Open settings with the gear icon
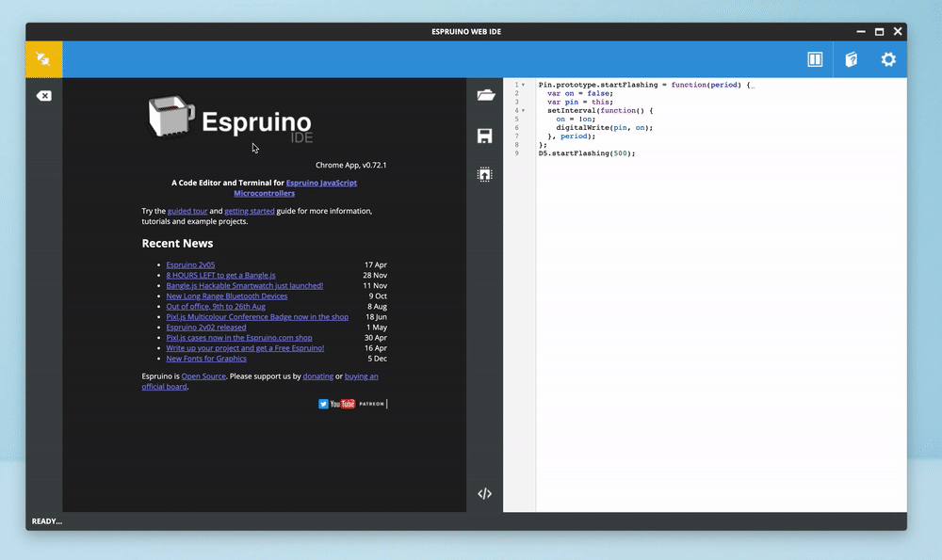942x560 pixels. pos(888,59)
